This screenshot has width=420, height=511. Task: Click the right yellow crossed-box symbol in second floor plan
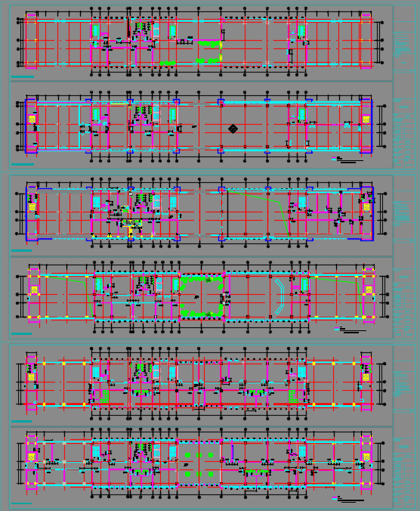tap(366, 119)
